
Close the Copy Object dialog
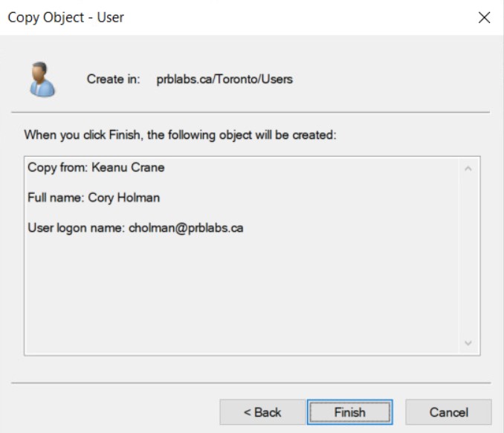click(485, 18)
